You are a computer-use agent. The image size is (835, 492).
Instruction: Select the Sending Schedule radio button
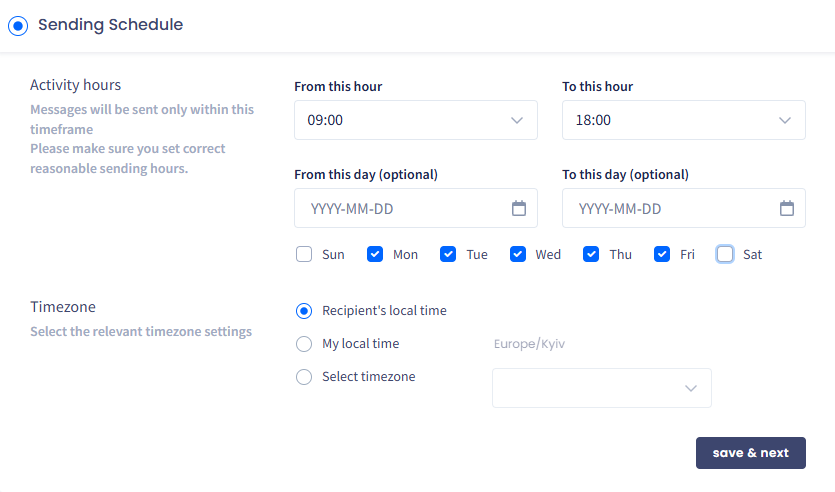pos(18,26)
